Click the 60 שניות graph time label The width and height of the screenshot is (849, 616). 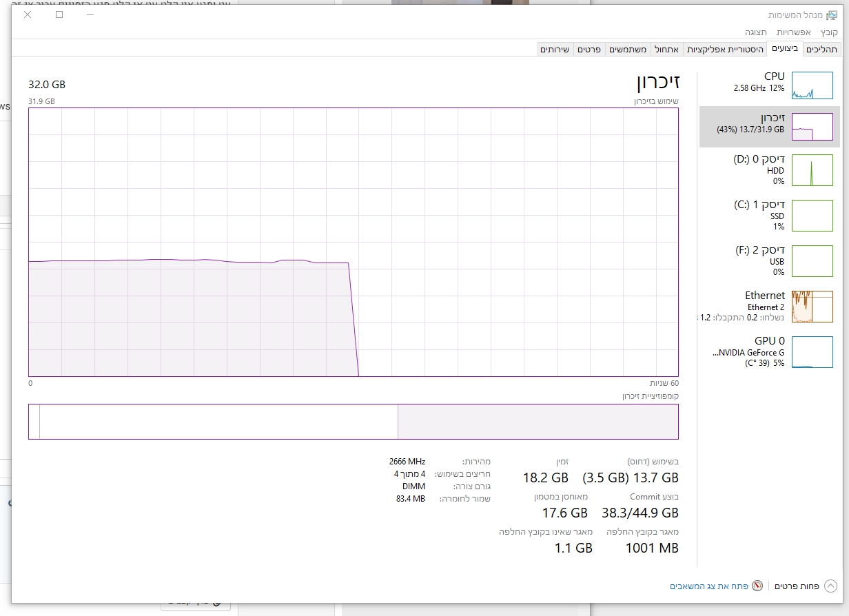coord(664,383)
